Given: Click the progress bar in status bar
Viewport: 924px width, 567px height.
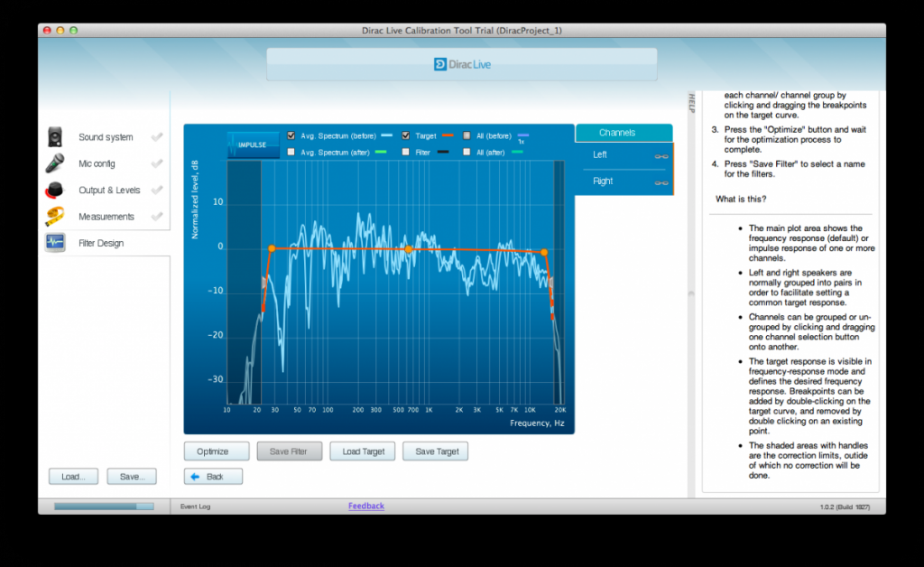Looking at the screenshot, I should (104, 507).
